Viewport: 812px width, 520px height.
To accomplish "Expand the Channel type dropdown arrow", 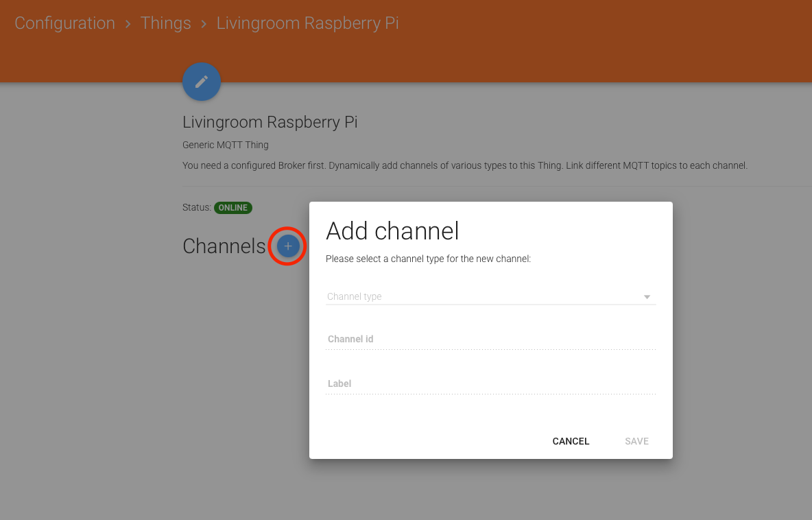I will point(647,297).
